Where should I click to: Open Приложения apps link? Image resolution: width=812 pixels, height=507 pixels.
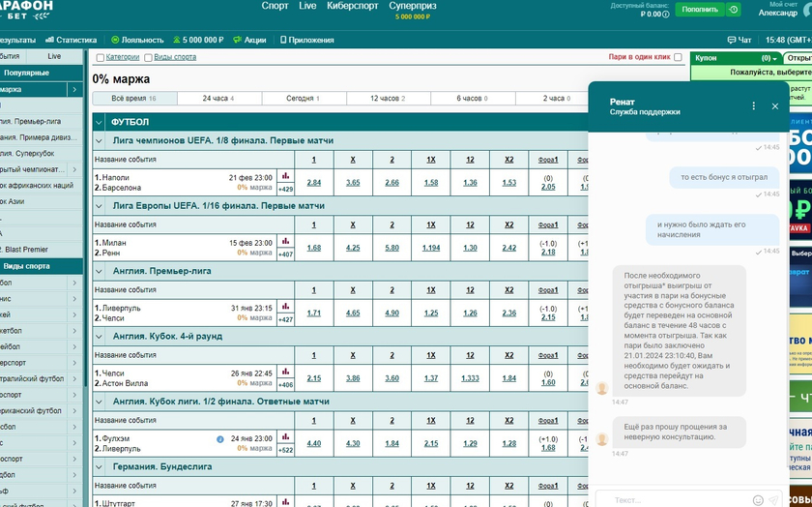[x=307, y=40]
